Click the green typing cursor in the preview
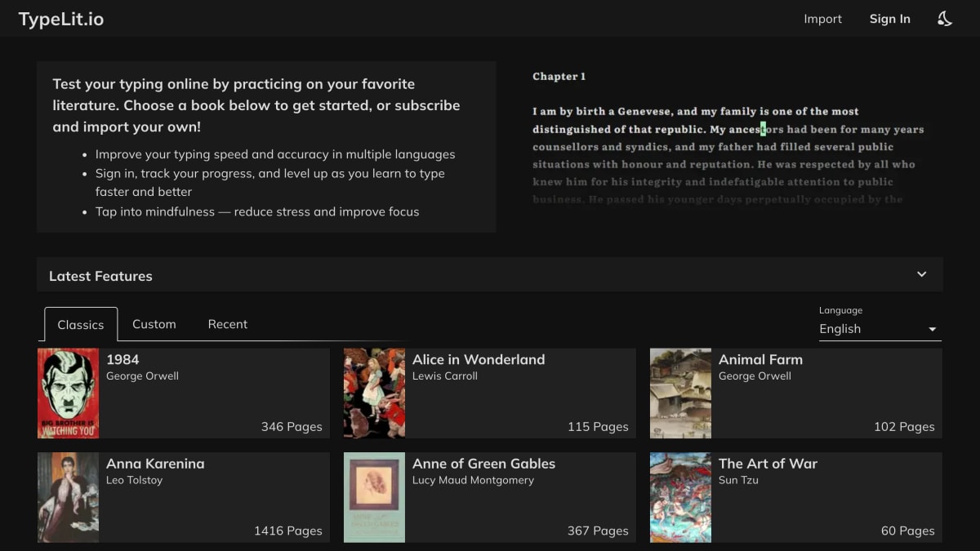The height and width of the screenshot is (551, 980). pos(763,129)
